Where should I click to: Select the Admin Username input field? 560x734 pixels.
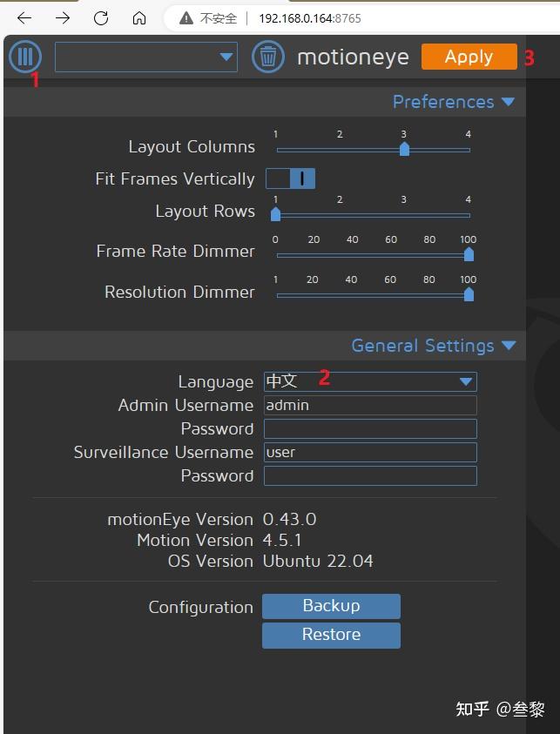pos(369,405)
